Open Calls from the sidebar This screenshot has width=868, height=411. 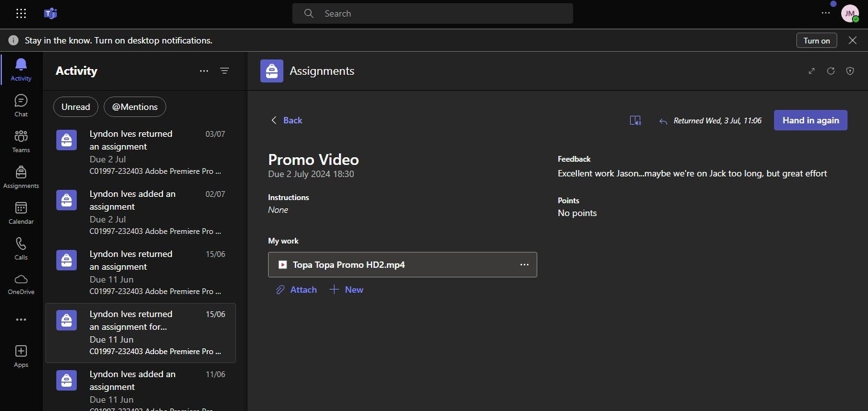pyautogui.click(x=21, y=249)
